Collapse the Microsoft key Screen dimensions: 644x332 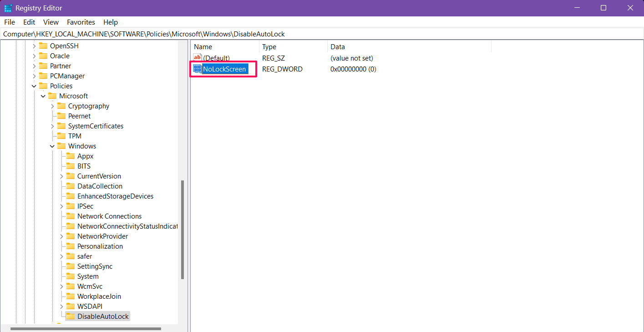[x=43, y=96]
